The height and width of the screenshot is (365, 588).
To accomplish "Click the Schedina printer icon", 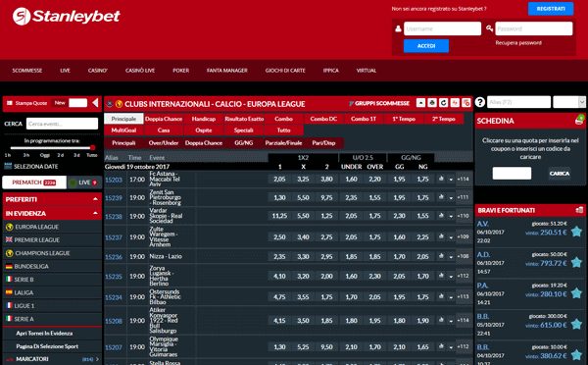I will coord(580,120).
